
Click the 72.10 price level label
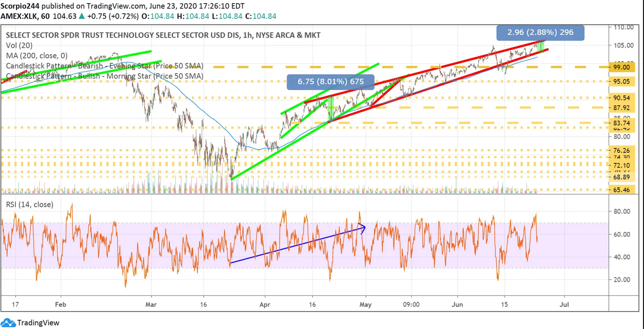pyautogui.click(x=621, y=166)
